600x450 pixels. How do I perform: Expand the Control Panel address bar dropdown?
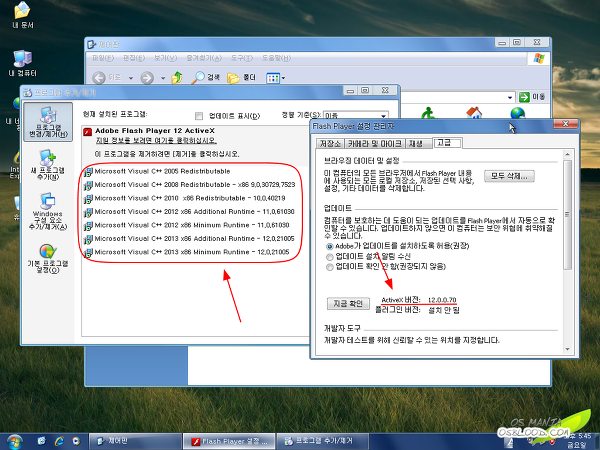(510, 98)
